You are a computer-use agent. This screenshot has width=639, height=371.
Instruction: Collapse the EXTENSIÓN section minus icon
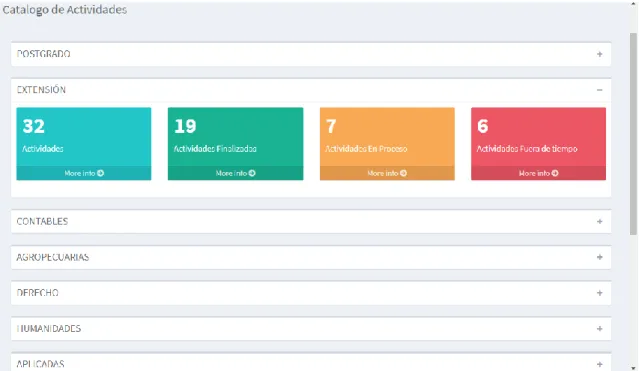point(599,90)
